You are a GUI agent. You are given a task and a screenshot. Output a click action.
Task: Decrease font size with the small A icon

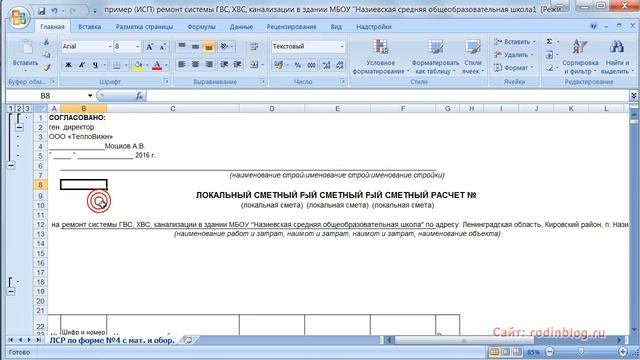point(162,47)
